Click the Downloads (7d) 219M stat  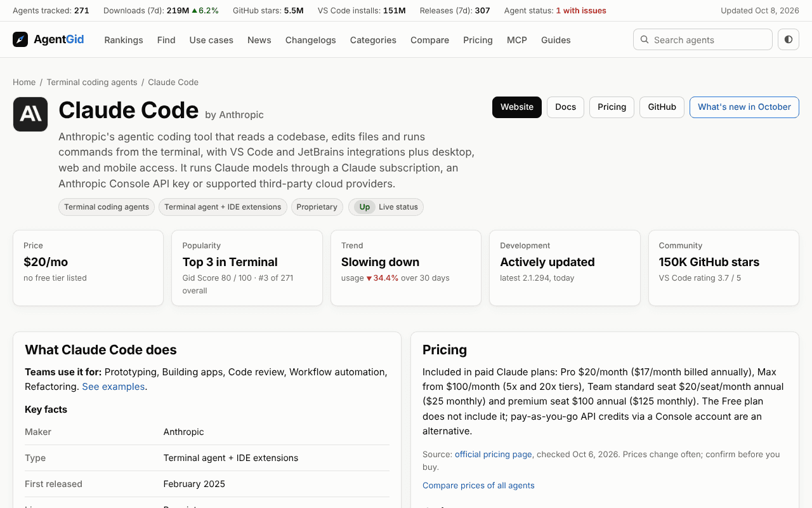[161, 11]
